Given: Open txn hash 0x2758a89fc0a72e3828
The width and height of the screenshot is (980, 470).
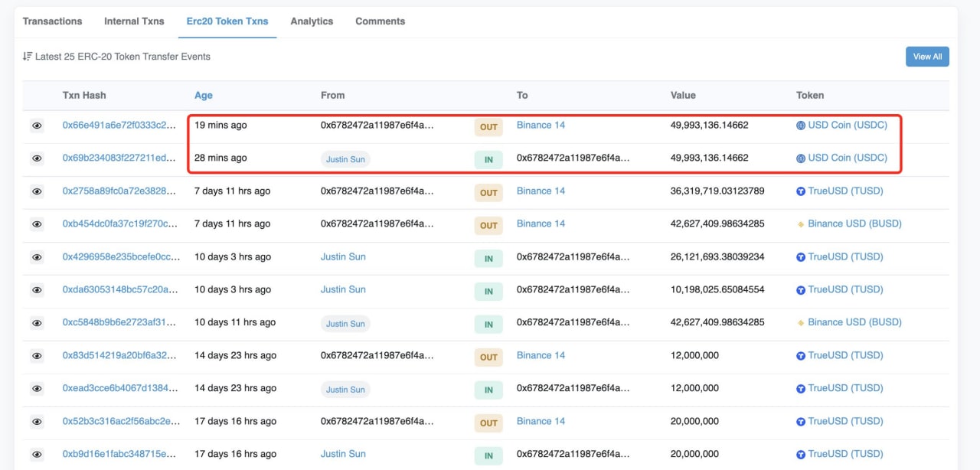Looking at the screenshot, I should 120,191.
